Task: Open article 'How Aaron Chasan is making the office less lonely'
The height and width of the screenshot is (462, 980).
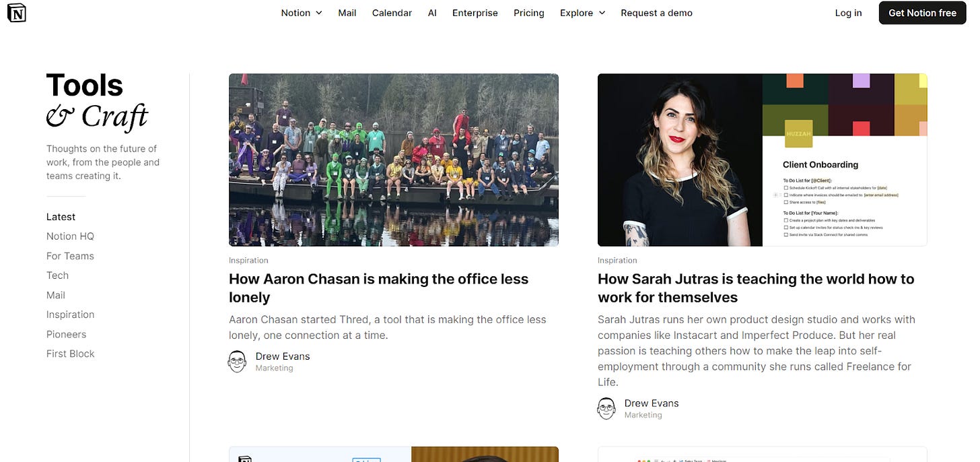Action: 379,288
